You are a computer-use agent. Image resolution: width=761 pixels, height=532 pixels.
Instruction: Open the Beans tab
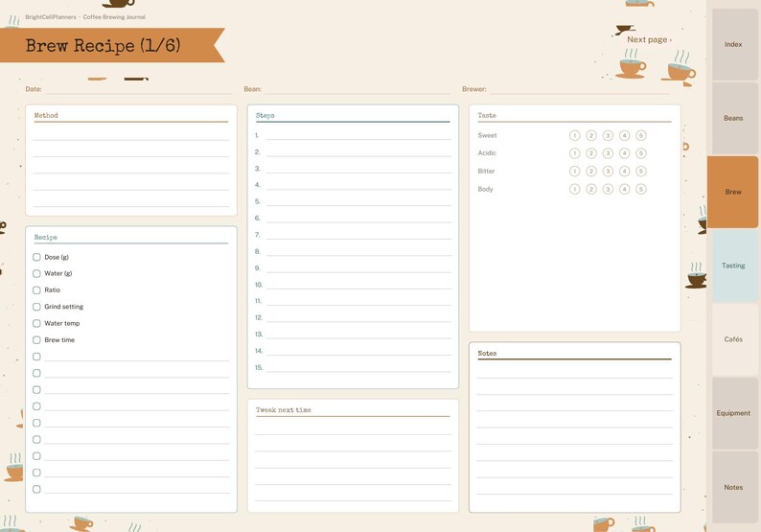pos(733,118)
